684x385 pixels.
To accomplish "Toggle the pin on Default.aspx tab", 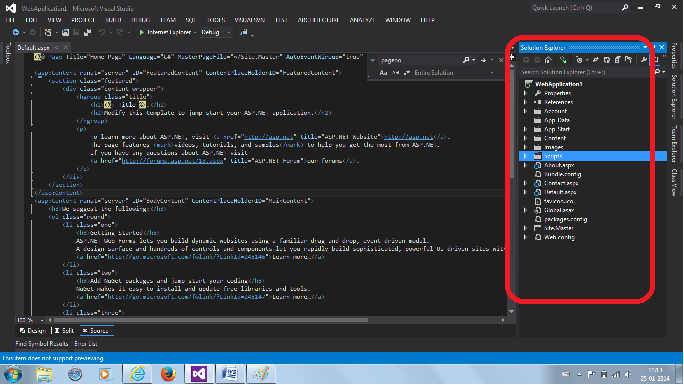I will [56, 47].
